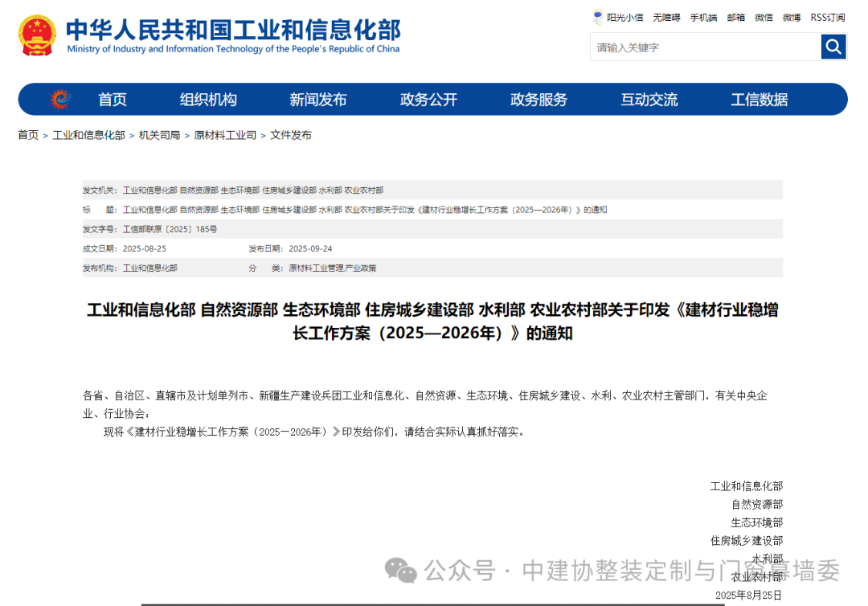Viewport: 868px width, 606px height.
Task: Type in the 请输入关键字 search field
Action: click(705, 47)
